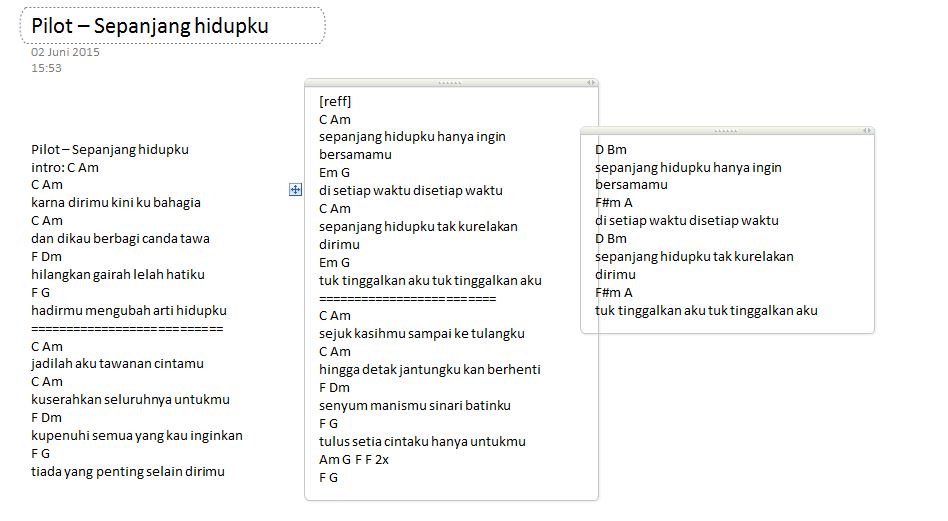Click the lyric "kupenuhi semua yang kau inginkan"
This screenshot has width=948, height=521.
[137, 436]
